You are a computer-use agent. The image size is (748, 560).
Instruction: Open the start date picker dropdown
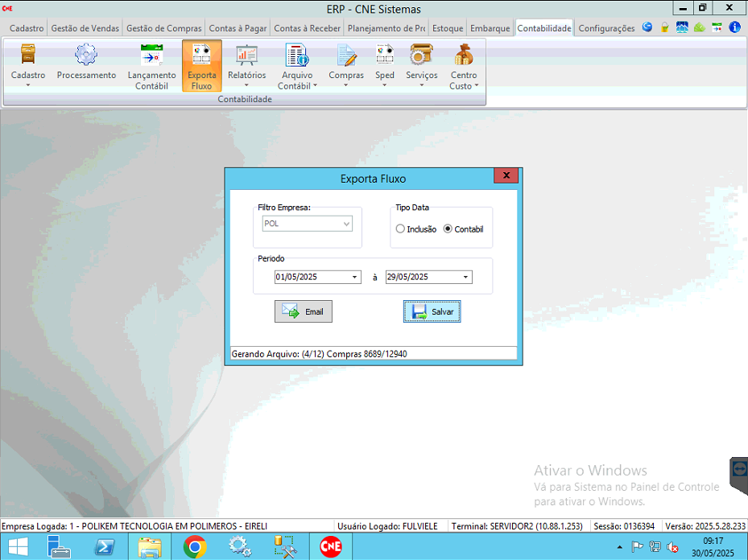pyautogui.click(x=355, y=278)
